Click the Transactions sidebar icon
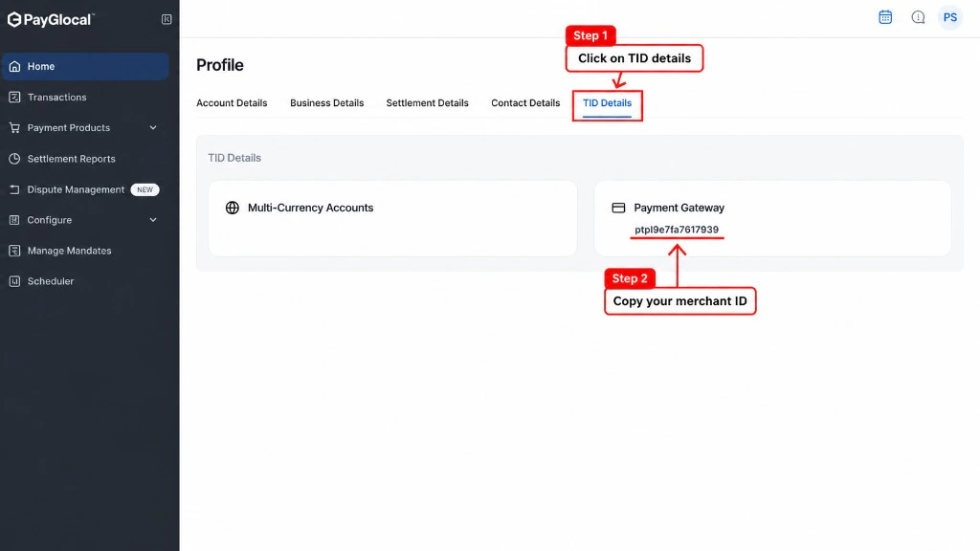 14,97
